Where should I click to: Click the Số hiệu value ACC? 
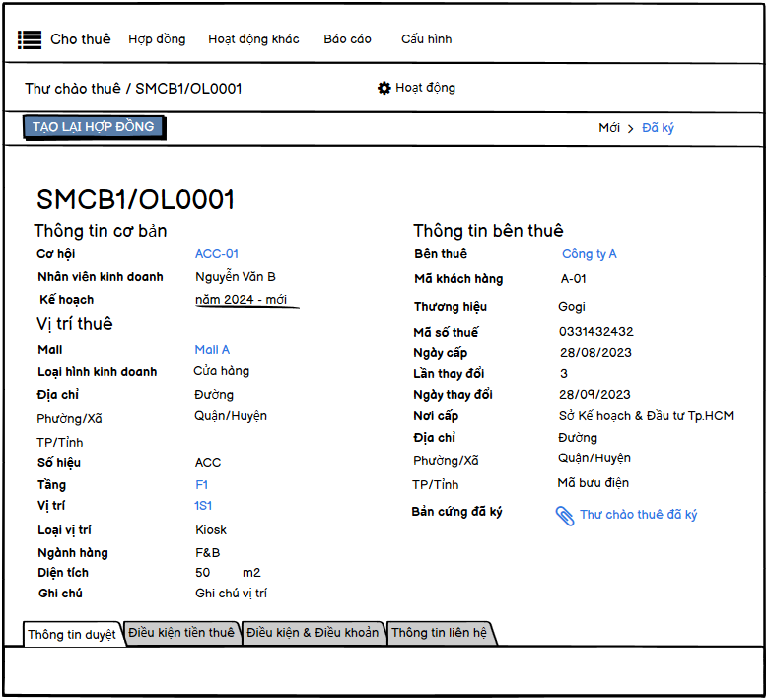208,463
